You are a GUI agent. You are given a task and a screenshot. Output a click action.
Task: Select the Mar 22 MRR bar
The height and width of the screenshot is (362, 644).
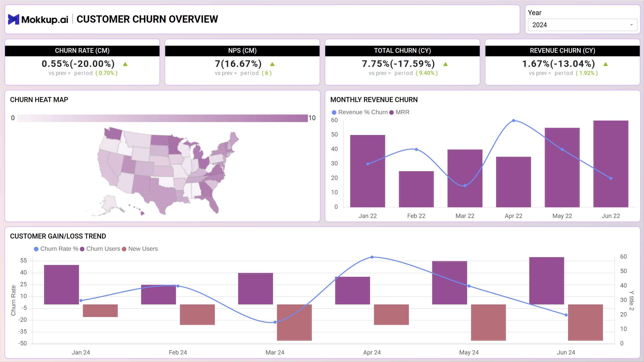pyautogui.click(x=465, y=178)
